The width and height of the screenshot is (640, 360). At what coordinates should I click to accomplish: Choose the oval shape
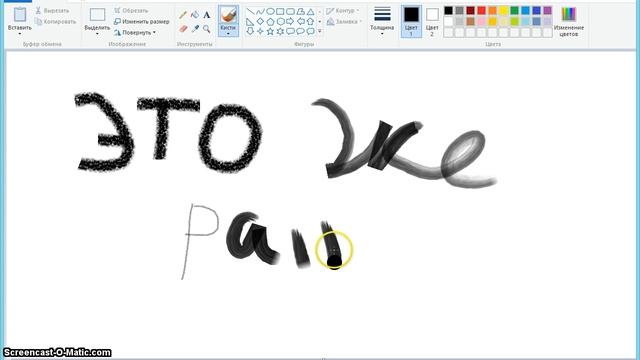pos(270,11)
